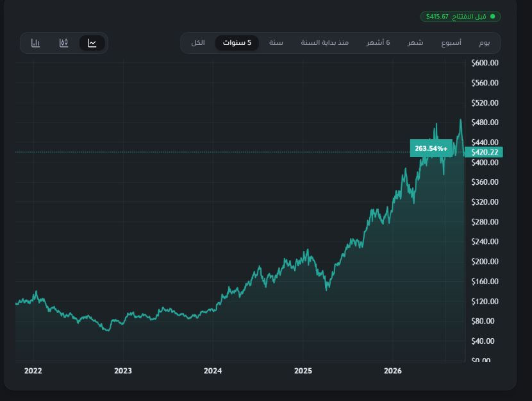This screenshot has width=532, height=401.
Task: Click the $560.00 axis label
Action: [485, 83]
